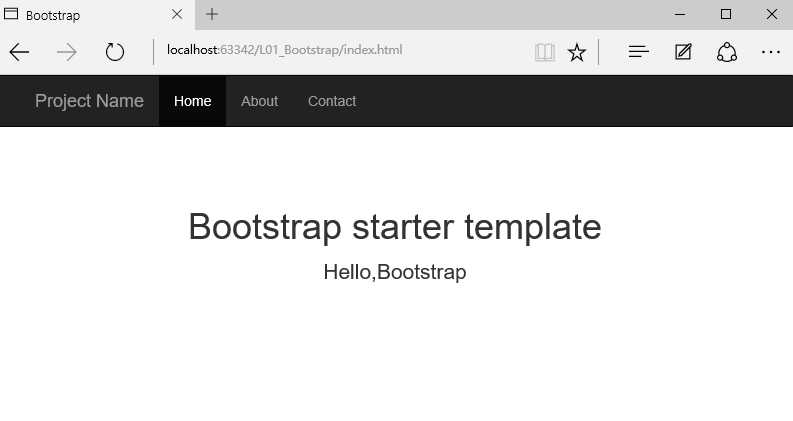Open the reading view book icon
The height and width of the screenshot is (421, 793).
click(x=545, y=52)
